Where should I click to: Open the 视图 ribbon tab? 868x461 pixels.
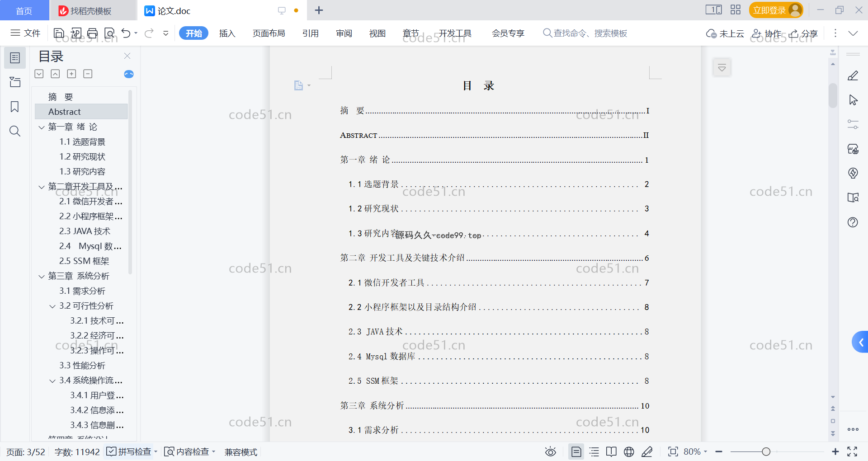point(377,33)
